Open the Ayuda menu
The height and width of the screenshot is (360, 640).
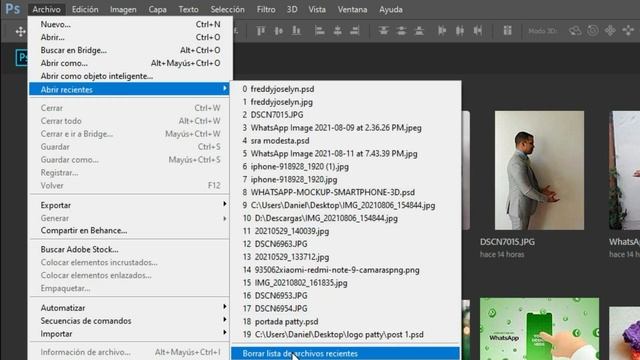point(391,9)
